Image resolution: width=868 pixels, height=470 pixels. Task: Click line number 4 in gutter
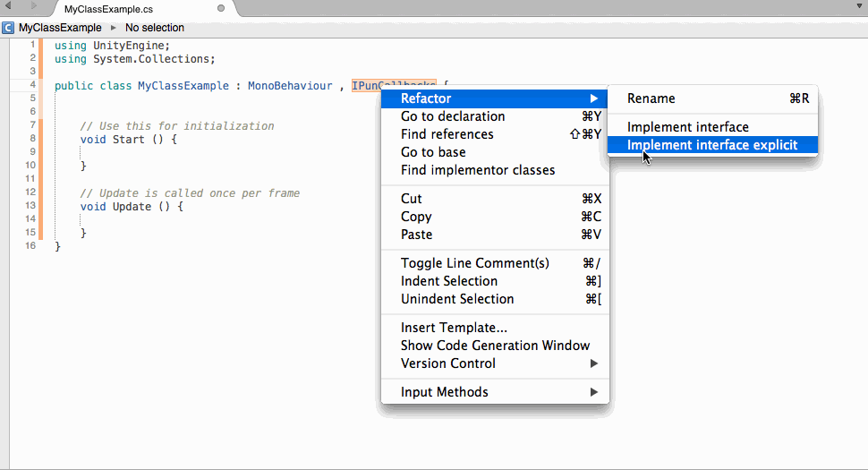click(32, 85)
